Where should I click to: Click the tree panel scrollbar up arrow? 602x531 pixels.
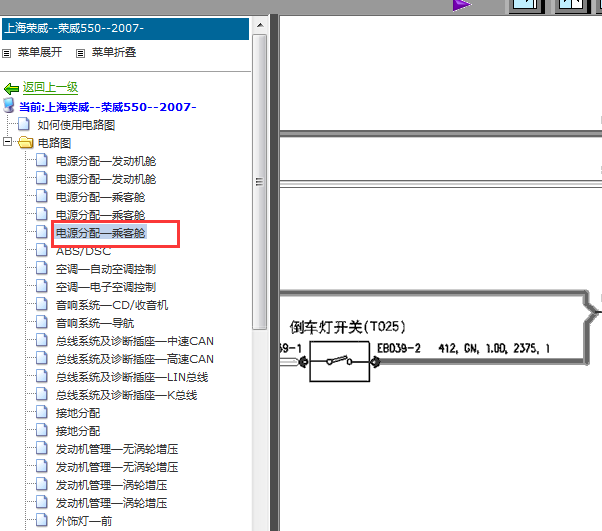click(x=260, y=25)
